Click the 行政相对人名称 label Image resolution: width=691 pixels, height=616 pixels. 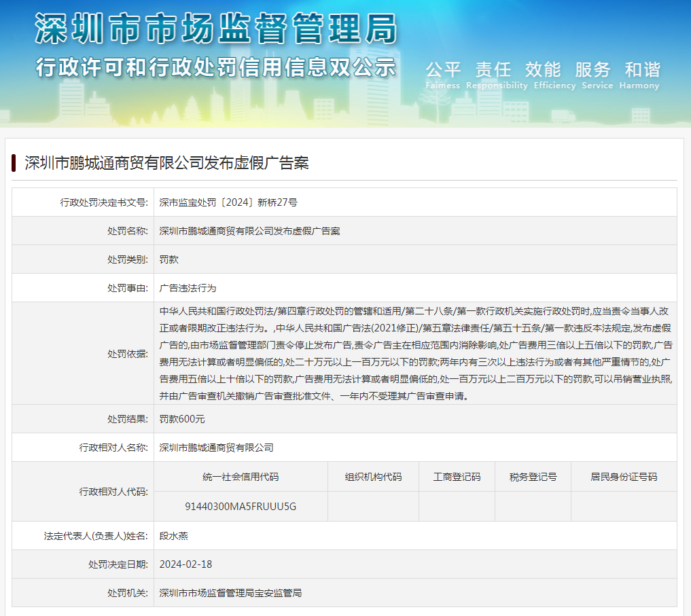[x=113, y=448]
